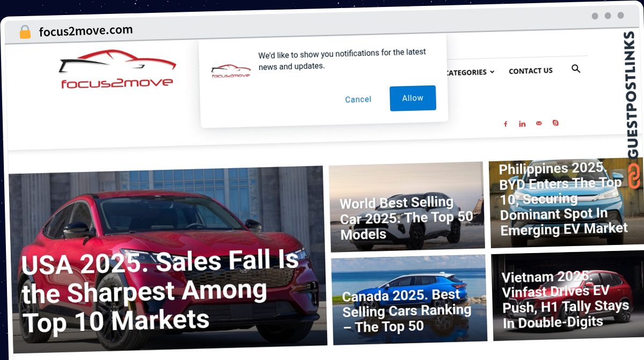Open the Skype social icon
The image size is (644, 360).
pos(555,123)
